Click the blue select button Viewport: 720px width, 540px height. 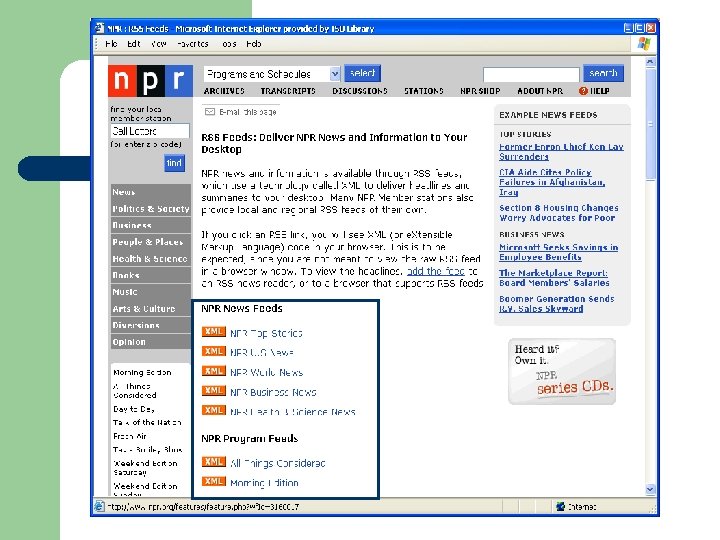(362, 73)
